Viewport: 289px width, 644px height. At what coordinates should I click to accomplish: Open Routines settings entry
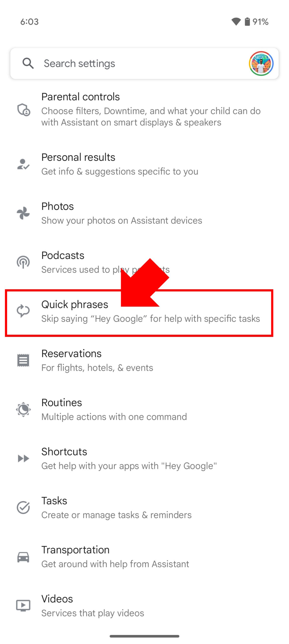pos(114,409)
